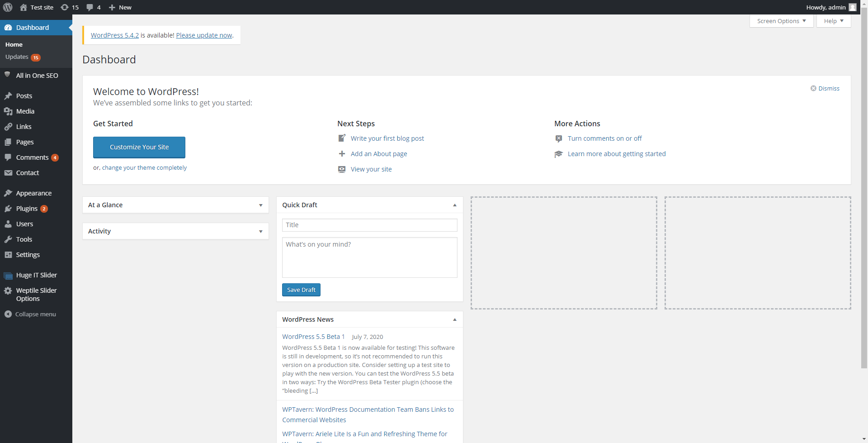Click the admin avatar icon
The height and width of the screenshot is (443, 868).
click(x=853, y=7)
